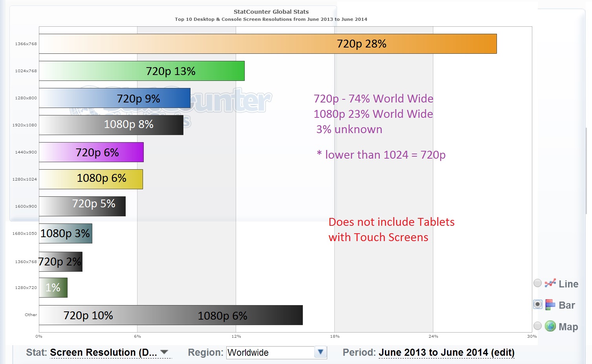Click the 1280x800 axis label

(x=26, y=98)
